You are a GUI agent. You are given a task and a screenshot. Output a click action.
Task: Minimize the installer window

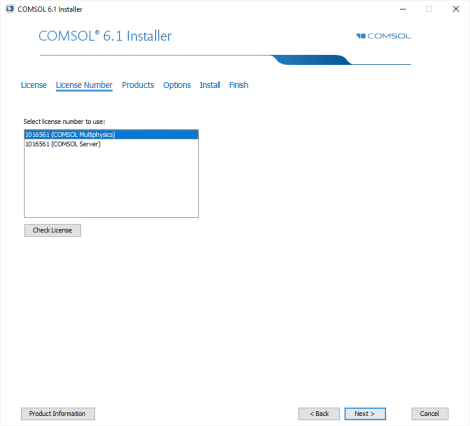[403, 9]
